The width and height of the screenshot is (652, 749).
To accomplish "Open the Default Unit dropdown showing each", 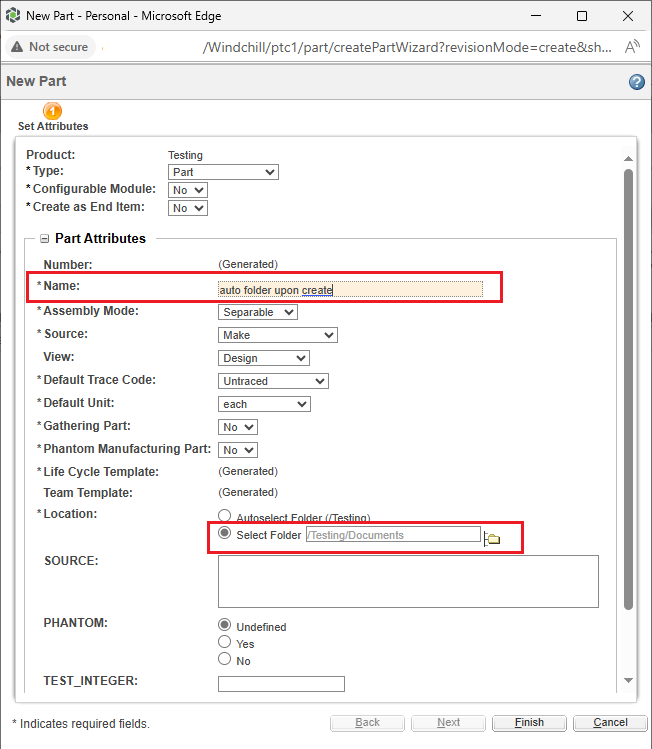I will (x=264, y=404).
